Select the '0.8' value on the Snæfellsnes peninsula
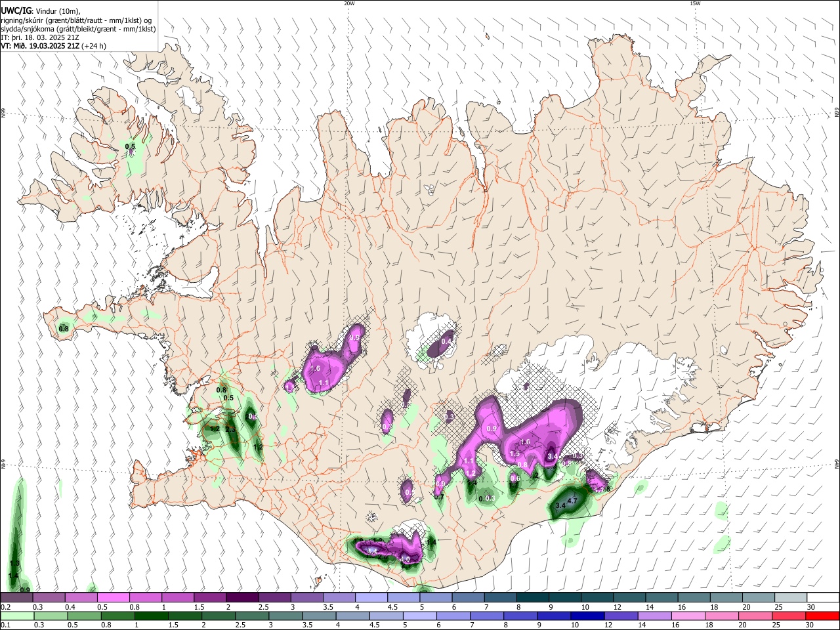 (64, 329)
